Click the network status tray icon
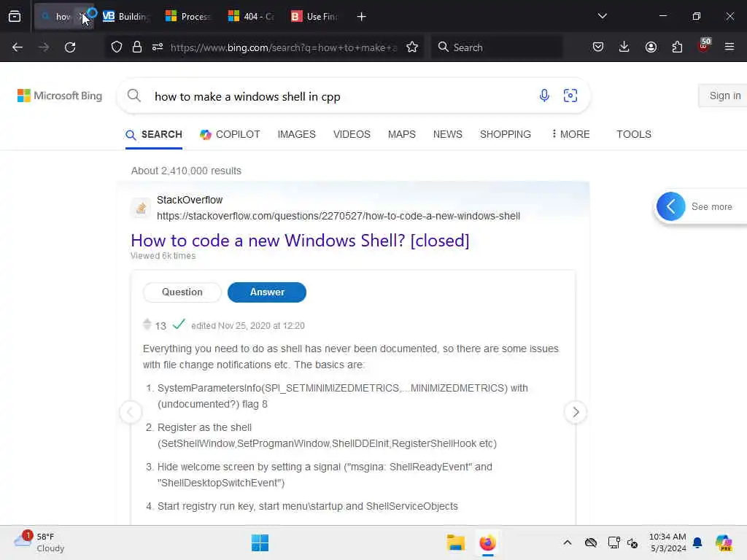 tap(614, 542)
